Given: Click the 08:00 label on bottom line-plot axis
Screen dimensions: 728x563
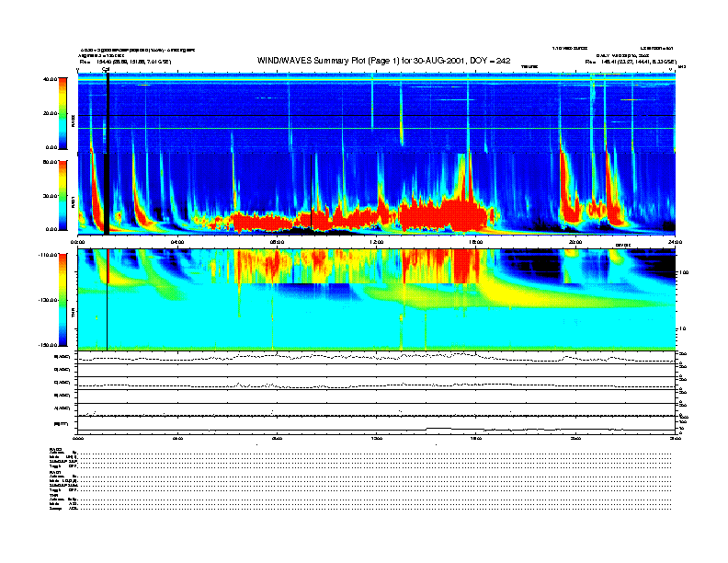Looking at the screenshot, I should (277, 438).
